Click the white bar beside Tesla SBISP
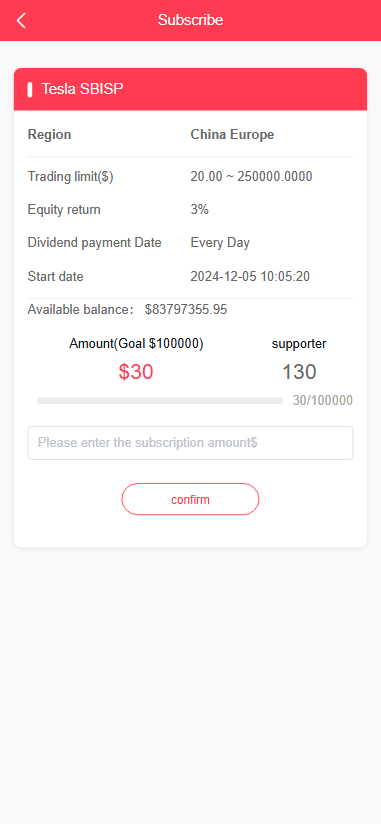381x824 pixels. click(30, 89)
